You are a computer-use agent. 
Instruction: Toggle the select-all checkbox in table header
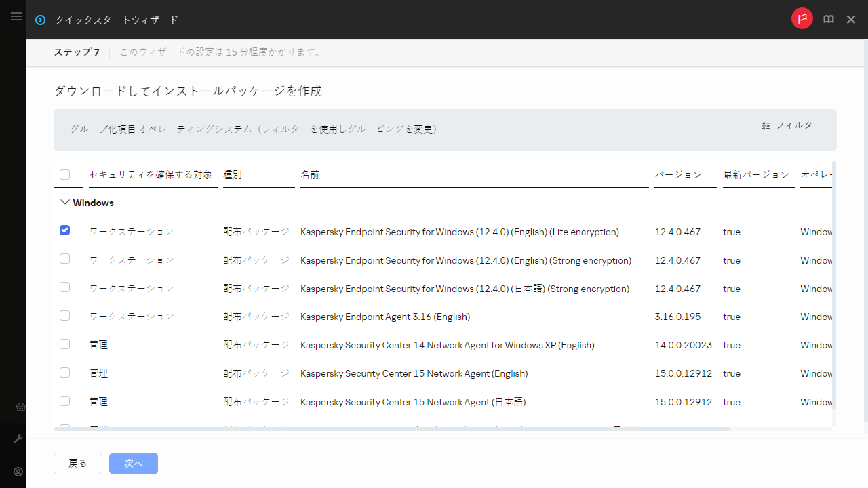point(64,174)
